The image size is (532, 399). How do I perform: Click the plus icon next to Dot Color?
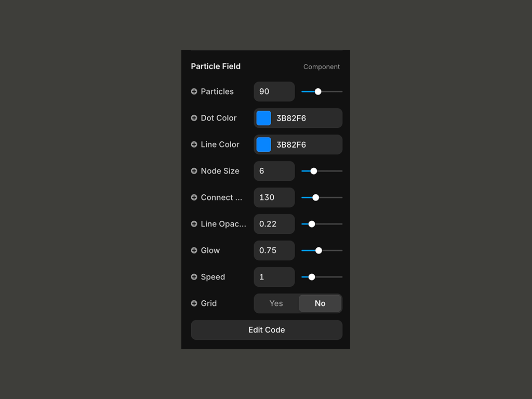194,118
